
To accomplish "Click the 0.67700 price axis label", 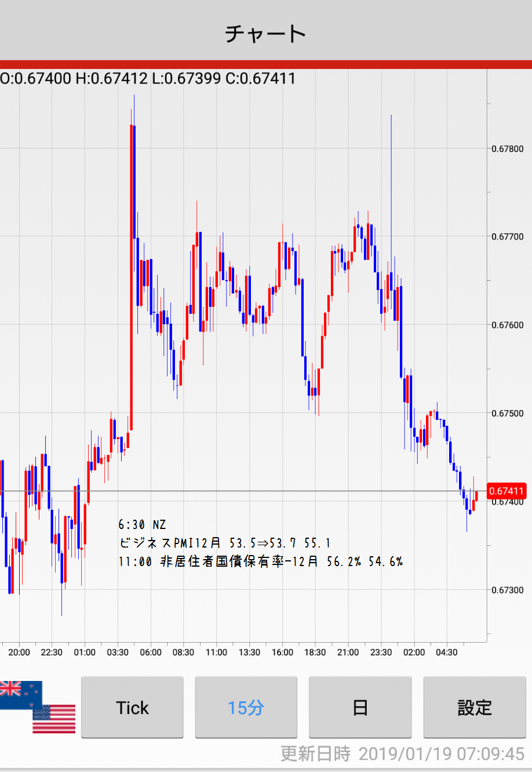I will click(507, 237).
